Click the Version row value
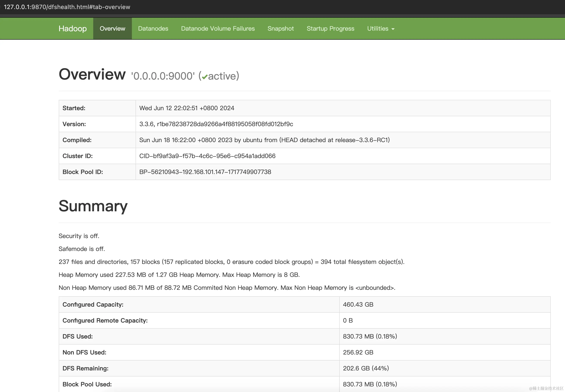Viewport: 565px width, 392px height. coord(216,124)
